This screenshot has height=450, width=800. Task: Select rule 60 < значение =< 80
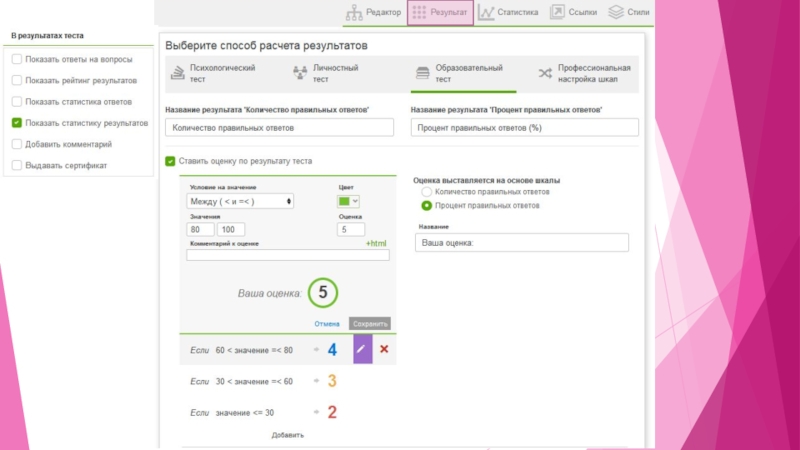(254, 351)
